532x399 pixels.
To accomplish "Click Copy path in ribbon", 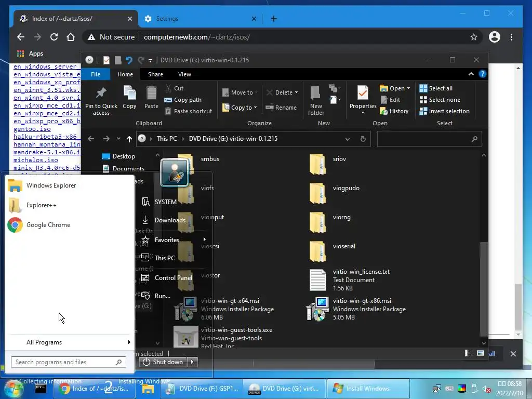I will click(x=183, y=100).
